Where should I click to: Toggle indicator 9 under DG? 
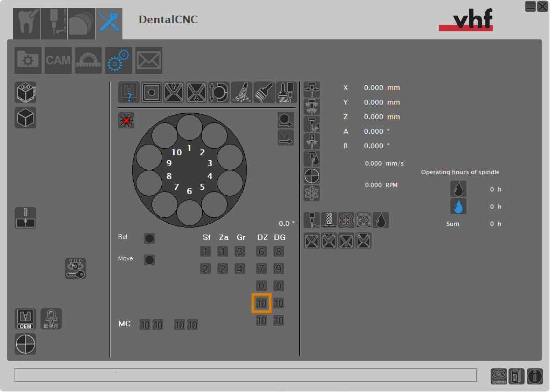(x=279, y=269)
